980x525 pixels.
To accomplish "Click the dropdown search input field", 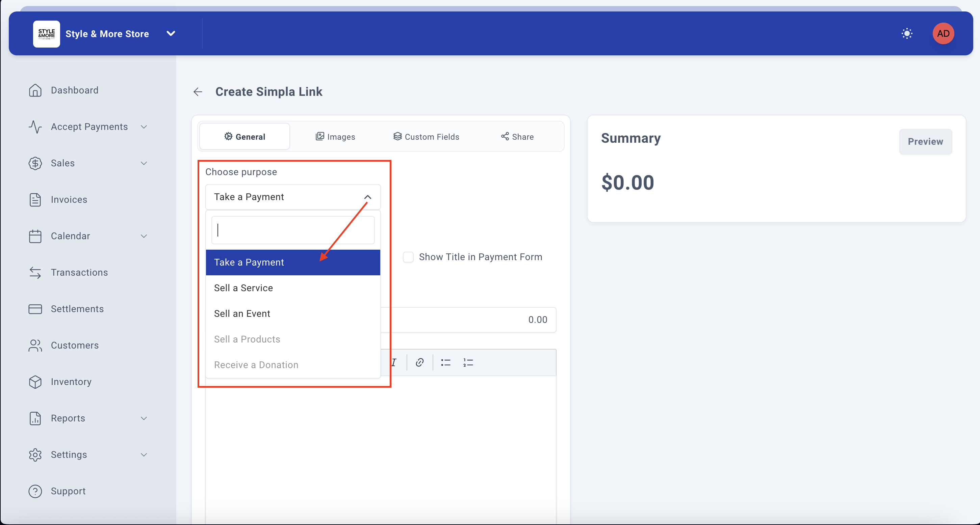I will (293, 230).
